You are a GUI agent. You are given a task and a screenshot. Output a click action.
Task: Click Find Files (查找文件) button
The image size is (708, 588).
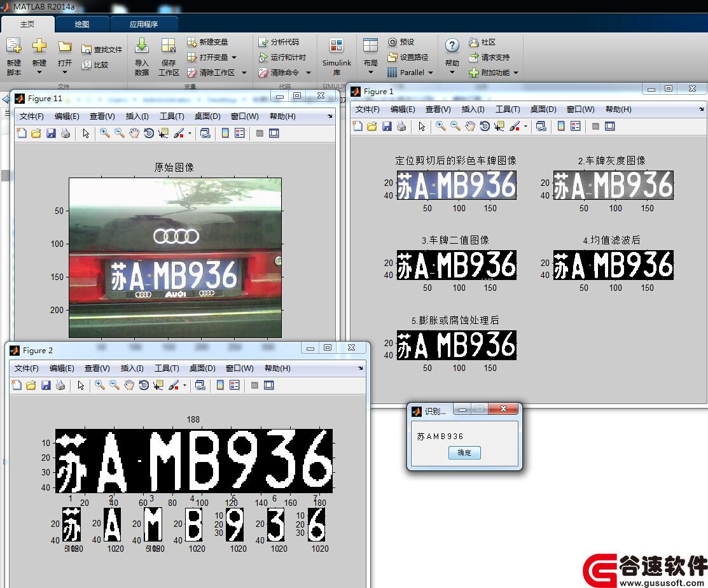point(102,49)
